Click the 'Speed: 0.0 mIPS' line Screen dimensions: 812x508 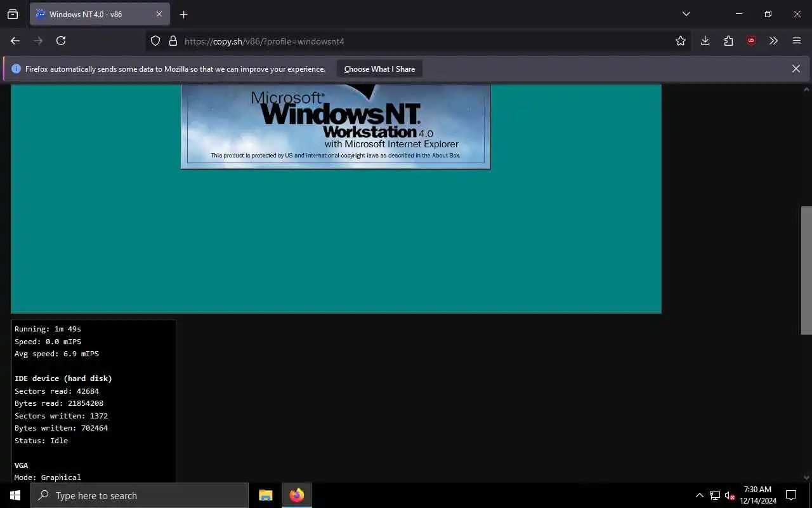(x=48, y=342)
